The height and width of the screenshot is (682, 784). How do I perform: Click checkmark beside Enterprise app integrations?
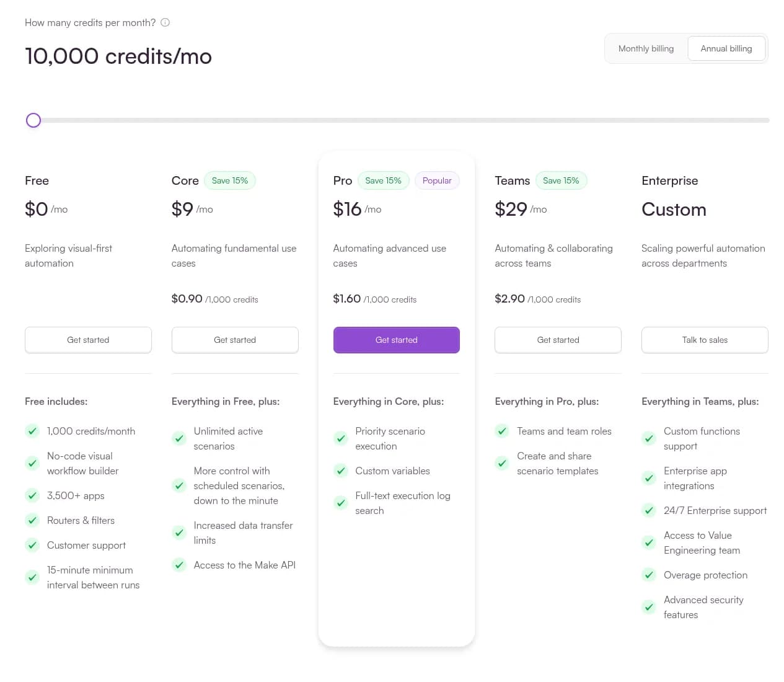[649, 478]
